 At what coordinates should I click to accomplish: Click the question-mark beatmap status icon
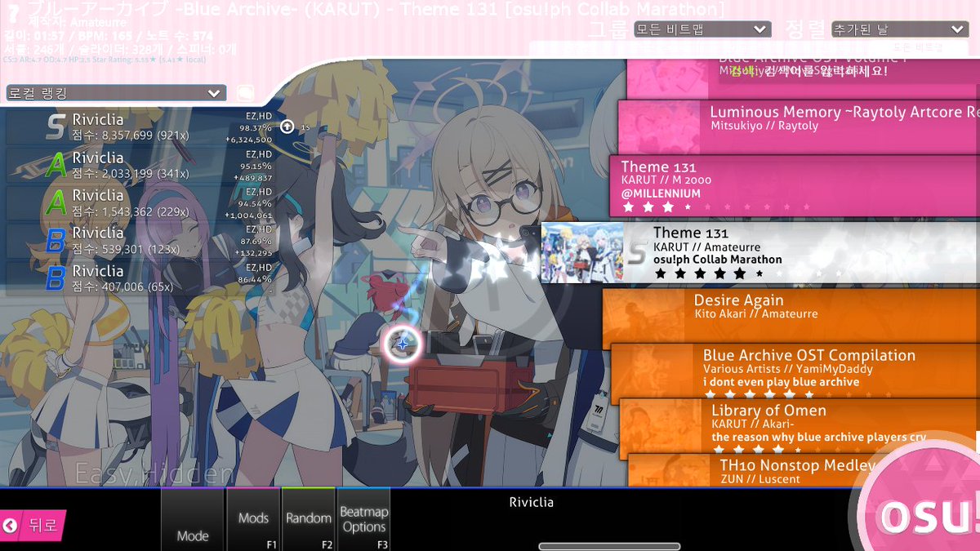coord(13,14)
